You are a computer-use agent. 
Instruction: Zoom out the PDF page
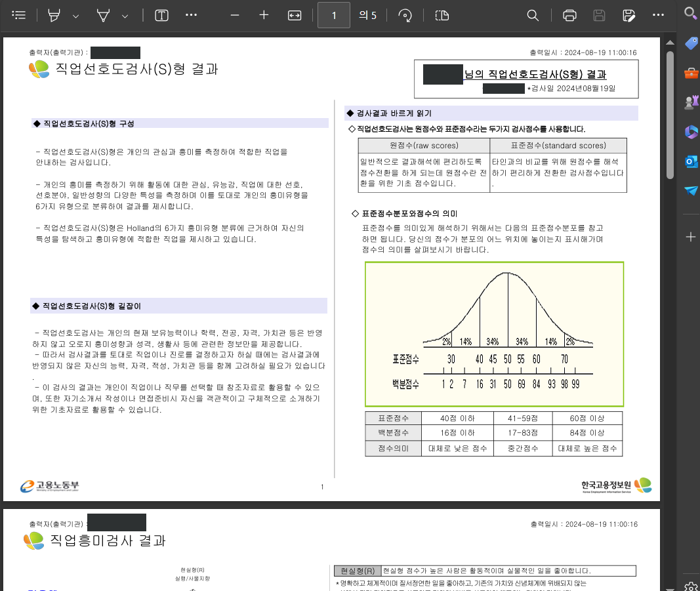point(235,15)
